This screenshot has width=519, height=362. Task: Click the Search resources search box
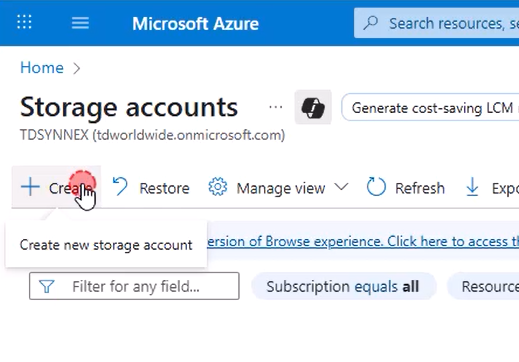point(436,23)
